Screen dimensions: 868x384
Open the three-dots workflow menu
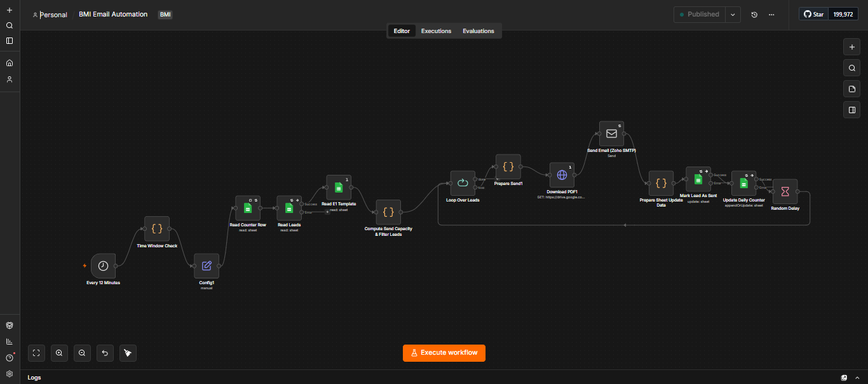point(771,15)
